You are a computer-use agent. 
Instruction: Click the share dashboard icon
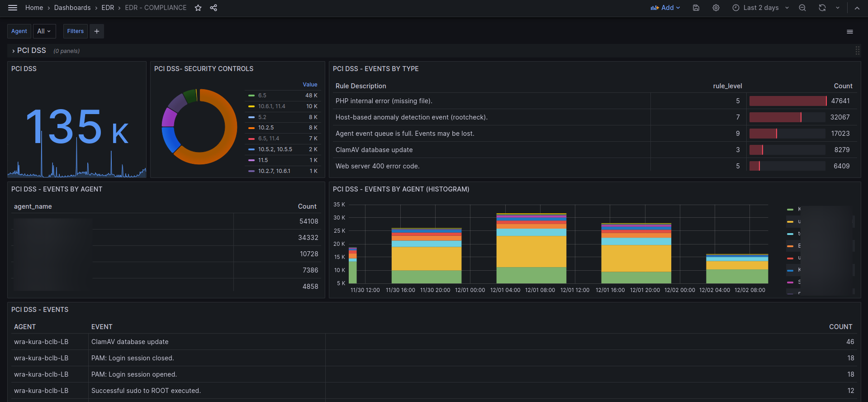pos(213,8)
